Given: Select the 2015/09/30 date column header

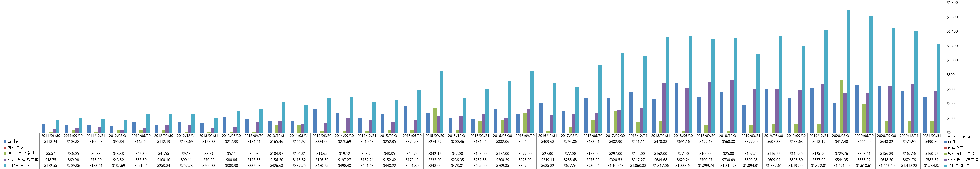Looking at the screenshot, I should [435, 136].
